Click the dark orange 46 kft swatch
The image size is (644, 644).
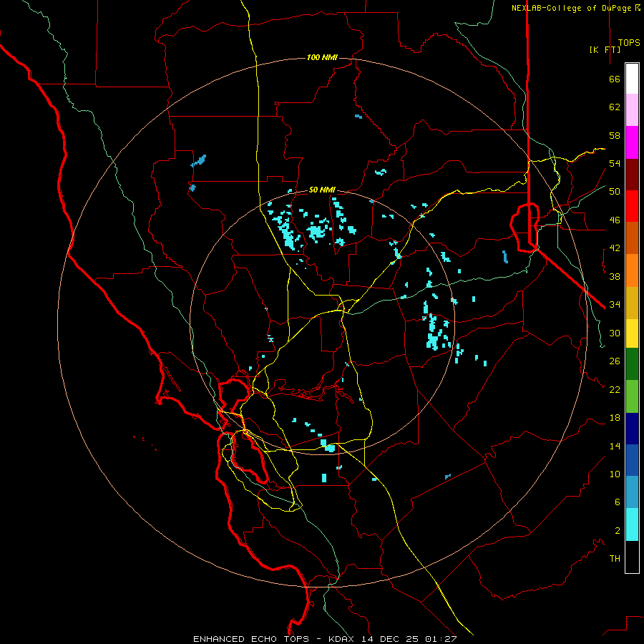point(632,238)
